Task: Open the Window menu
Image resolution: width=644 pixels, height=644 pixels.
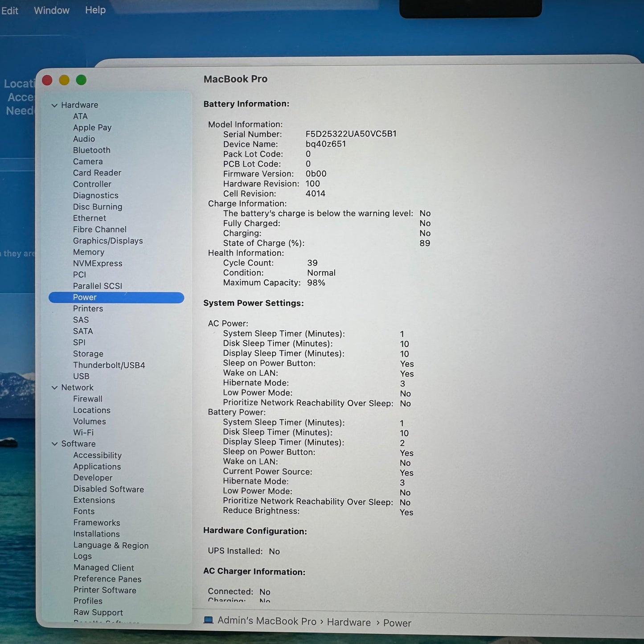Action: pos(52,10)
